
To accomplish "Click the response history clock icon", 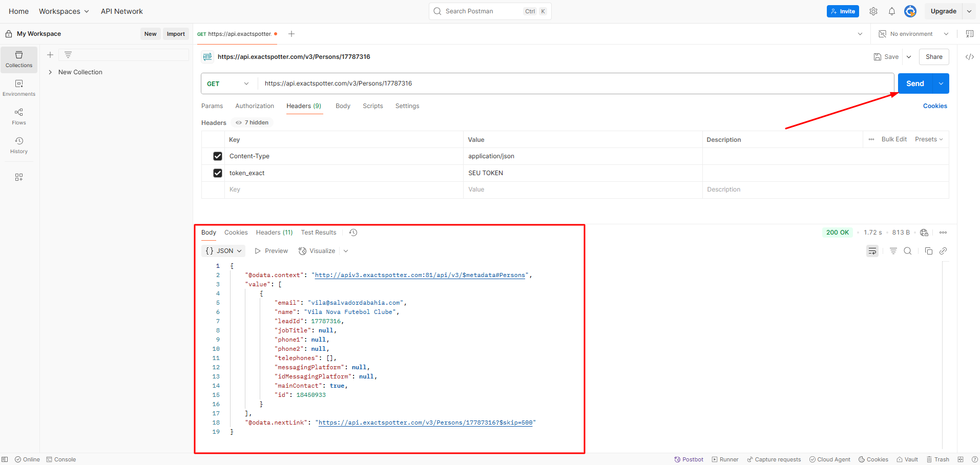I will (x=353, y=233).
